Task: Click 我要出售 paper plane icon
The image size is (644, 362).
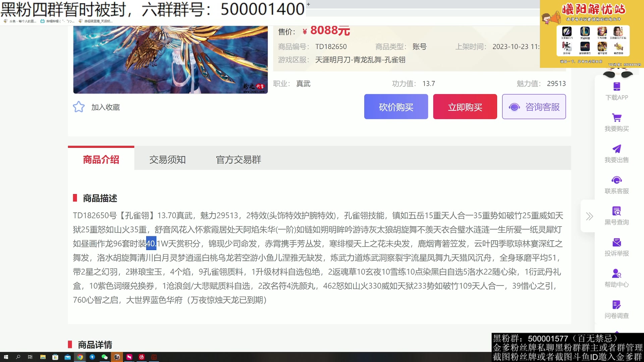Action: coord(616,149)
